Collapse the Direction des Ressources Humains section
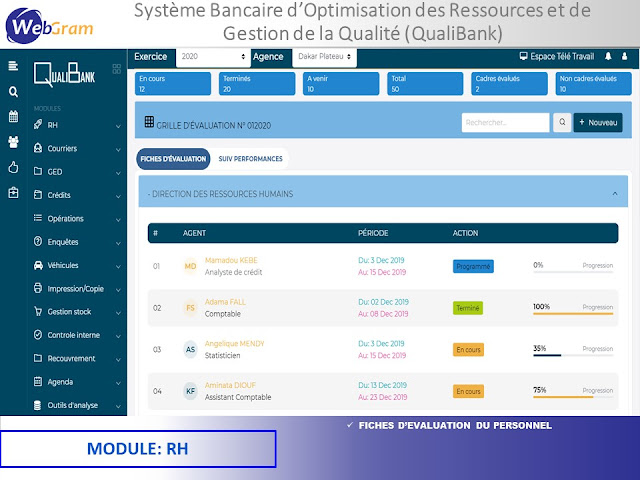The width and height of the screenshot is (640, 480). pos(615,193)
